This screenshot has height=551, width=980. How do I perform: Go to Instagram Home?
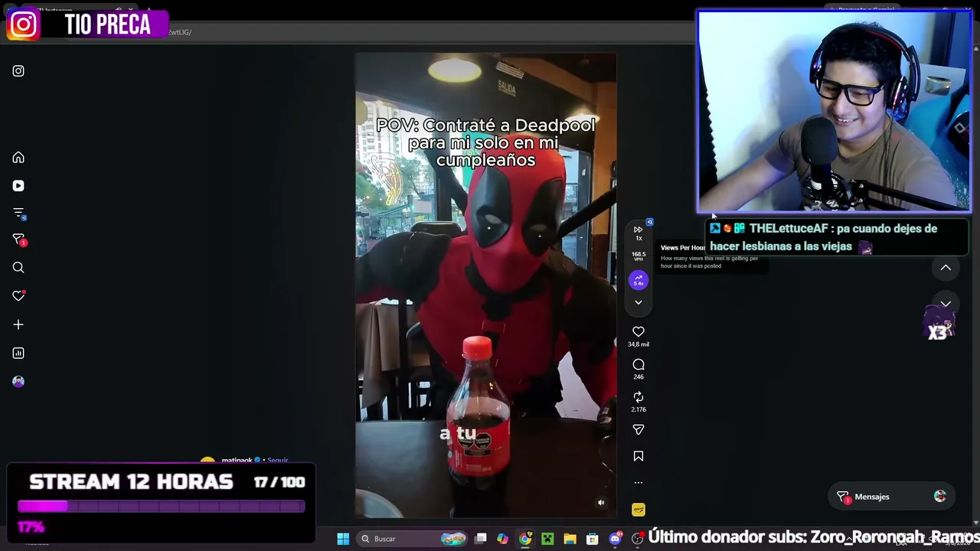tap(18, 158)
